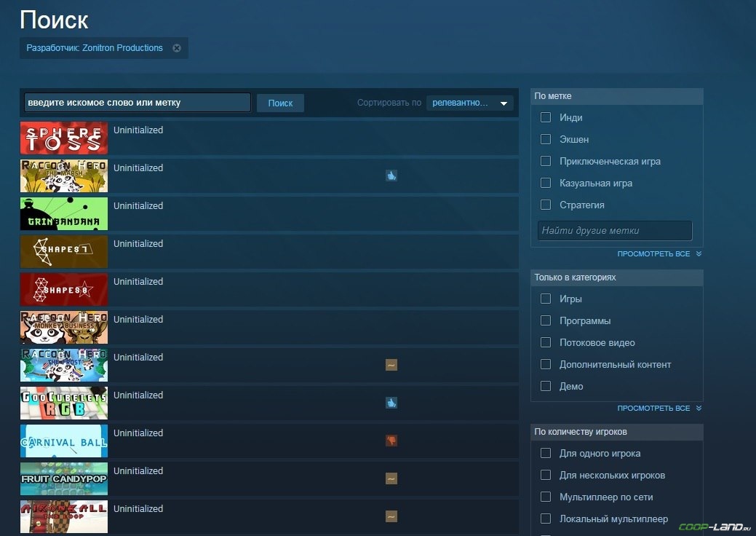
Task: Click the mixed review icon for Fruit Candypop
Action: pyautogui.click(x=391, y=478)
